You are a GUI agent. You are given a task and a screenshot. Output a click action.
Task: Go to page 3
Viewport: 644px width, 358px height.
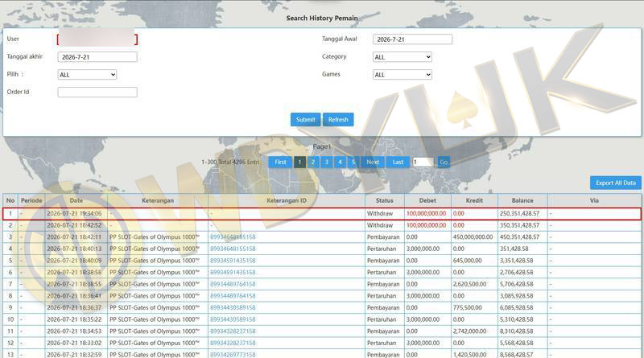[x=327, y=162]
